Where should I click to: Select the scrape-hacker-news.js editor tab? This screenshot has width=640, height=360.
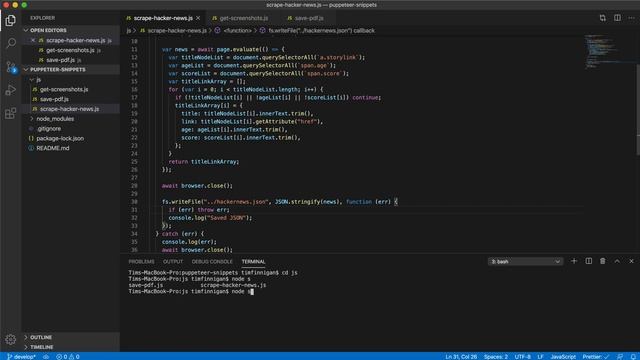(x=163, y=18)
